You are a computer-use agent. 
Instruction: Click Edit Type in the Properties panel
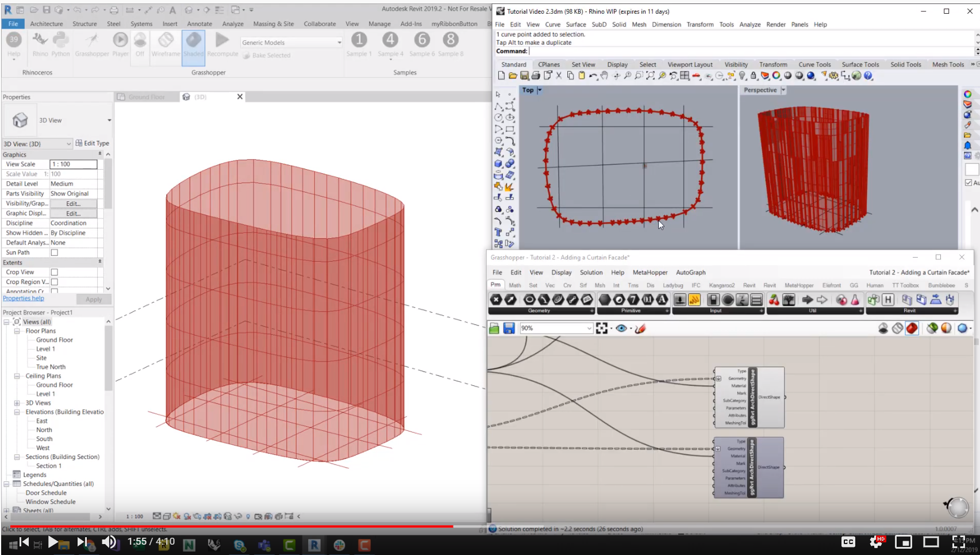click(93, 143)
